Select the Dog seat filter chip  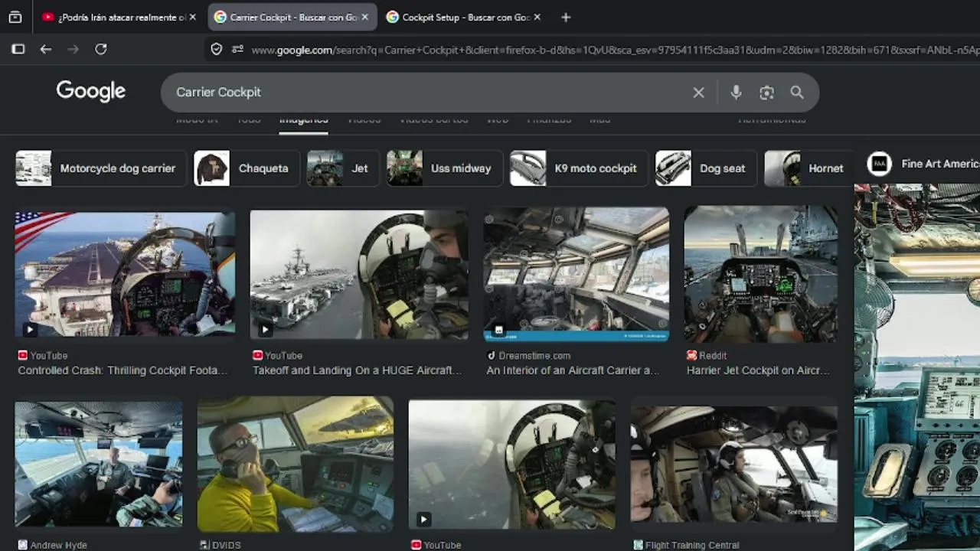click(x=706, y=168)
